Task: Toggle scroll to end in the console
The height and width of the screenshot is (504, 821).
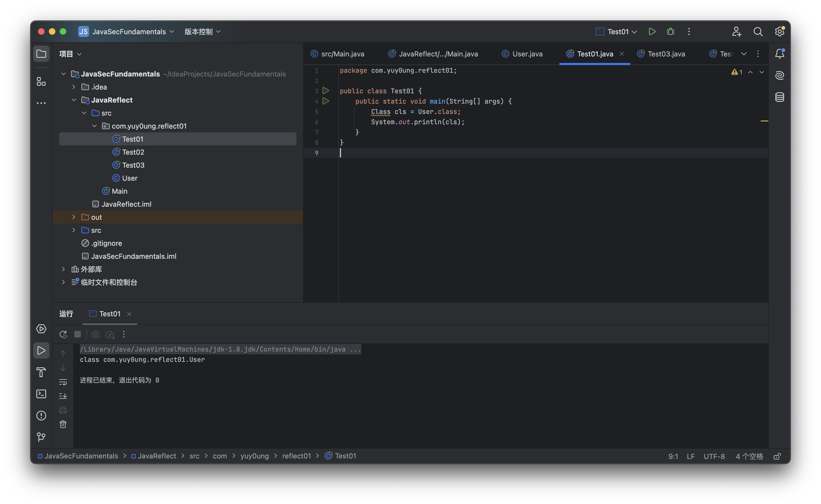Action: [x=63, y=396]
